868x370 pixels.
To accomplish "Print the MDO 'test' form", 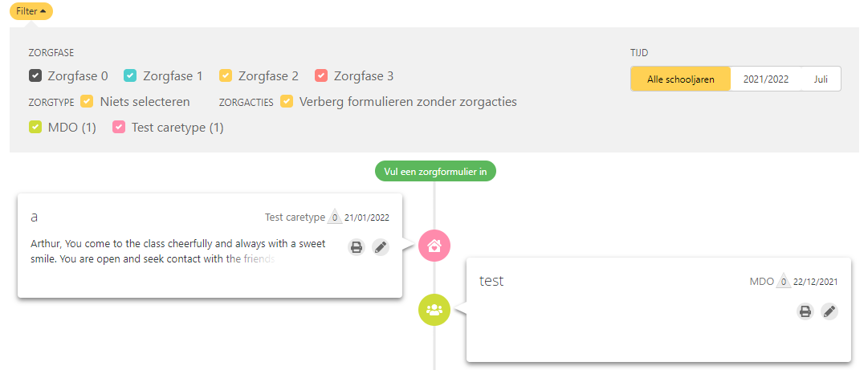I will [x=805, y=311].
